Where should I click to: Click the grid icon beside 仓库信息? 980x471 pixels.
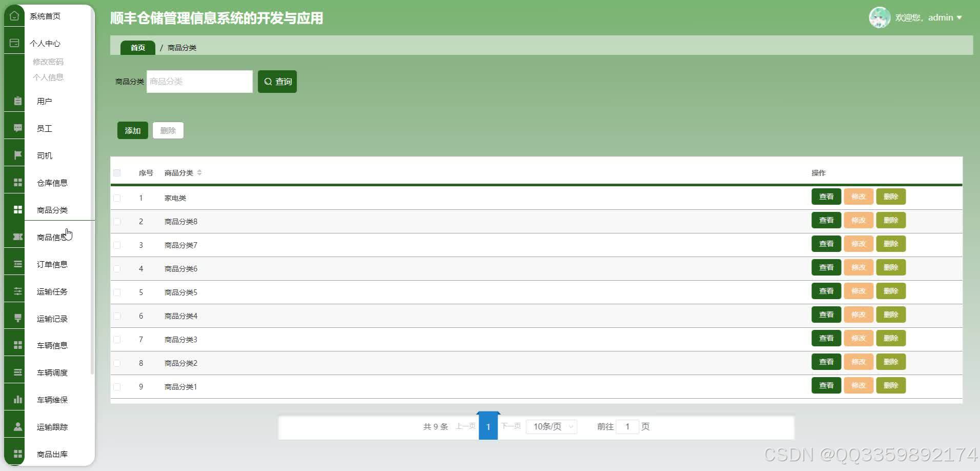pyautogui.click(x=18, y=183)
